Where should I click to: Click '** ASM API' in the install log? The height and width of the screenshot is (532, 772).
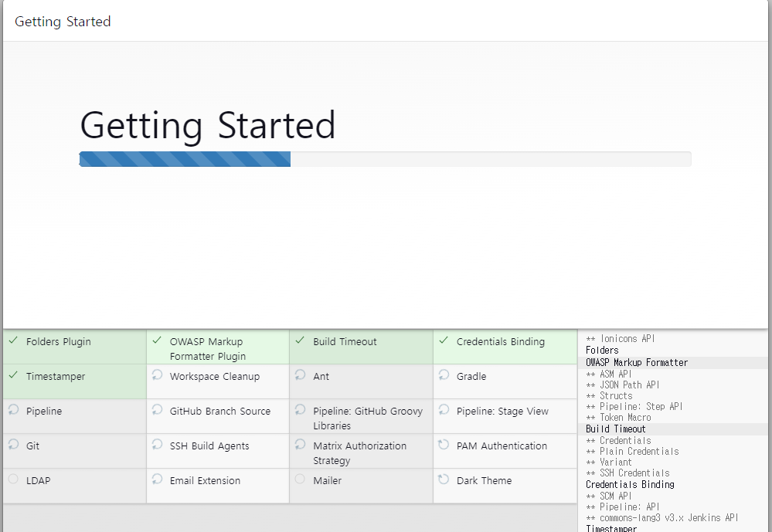tap(608, 374)
